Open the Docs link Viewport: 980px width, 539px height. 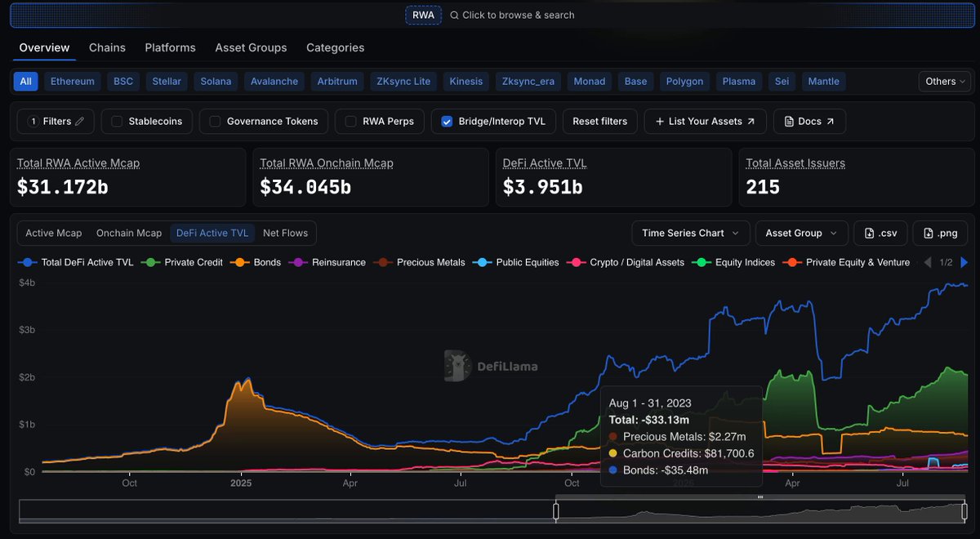click(x=809, y=121)
